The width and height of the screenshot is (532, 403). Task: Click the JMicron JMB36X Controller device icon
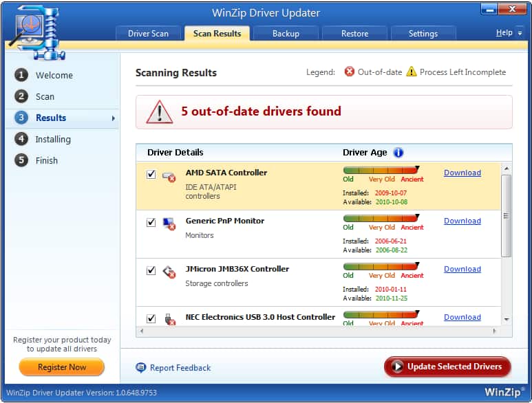[169, 272]
